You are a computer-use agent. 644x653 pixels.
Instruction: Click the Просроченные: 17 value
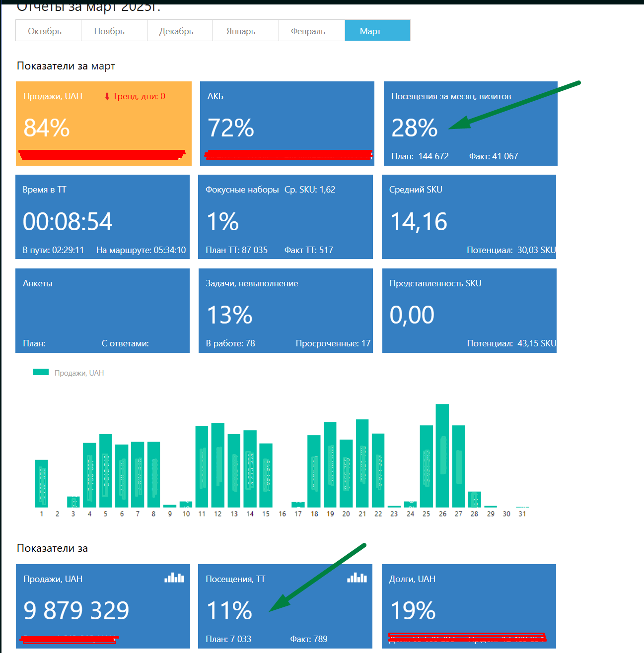pyautogui.click(x=333, y=343)
